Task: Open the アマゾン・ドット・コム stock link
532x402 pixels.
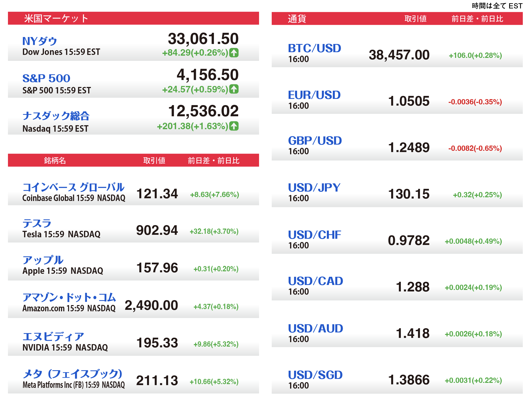Action: coord(69,297)
